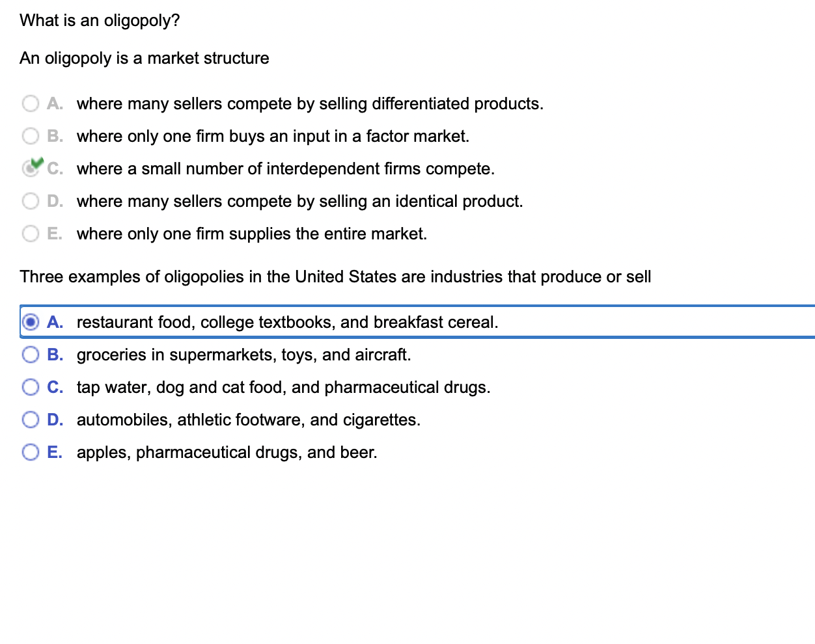Click the green checkmark icon next to C
Viewport: 815px width, 644px height.
click(x=36, y=163)
